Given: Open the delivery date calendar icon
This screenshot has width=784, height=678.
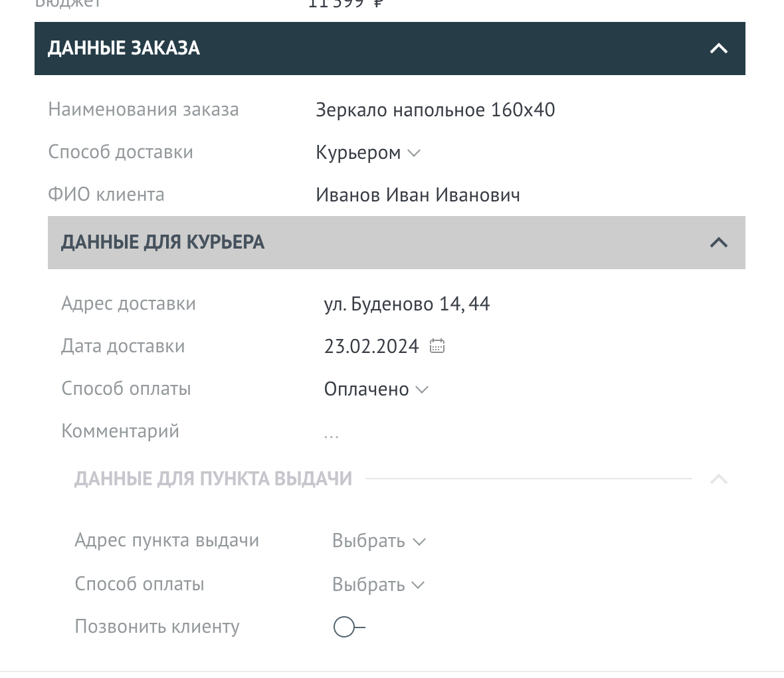Looking at the screenshot, I should tap(437, 346).
